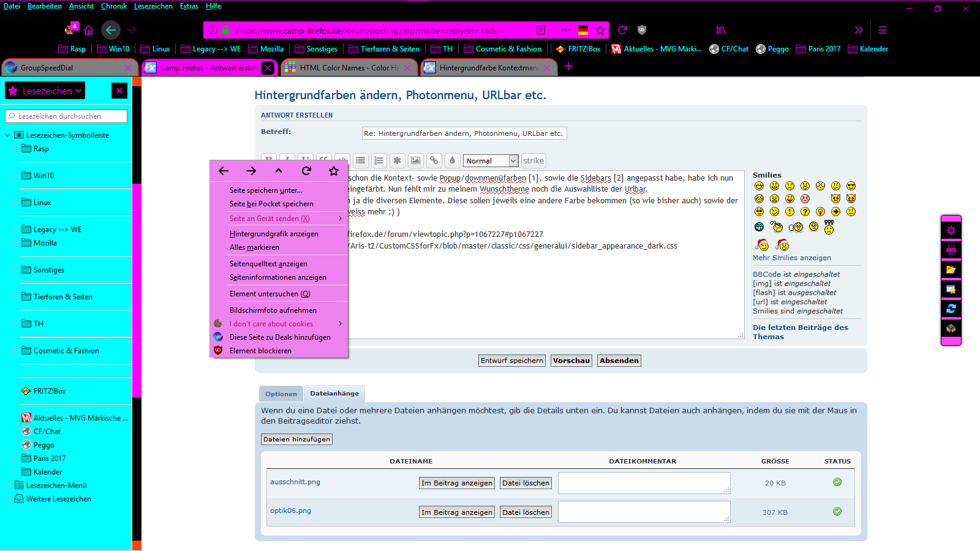Click 'Datei löschen' for ausschnitt.png
Viewport: 980px width, 551px height.
pos(526,483)
